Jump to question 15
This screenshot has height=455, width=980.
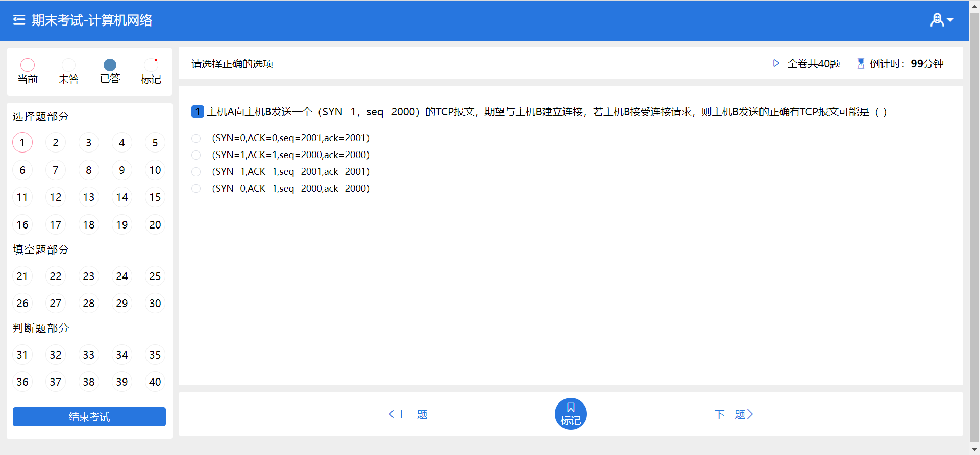coord(155,197)
